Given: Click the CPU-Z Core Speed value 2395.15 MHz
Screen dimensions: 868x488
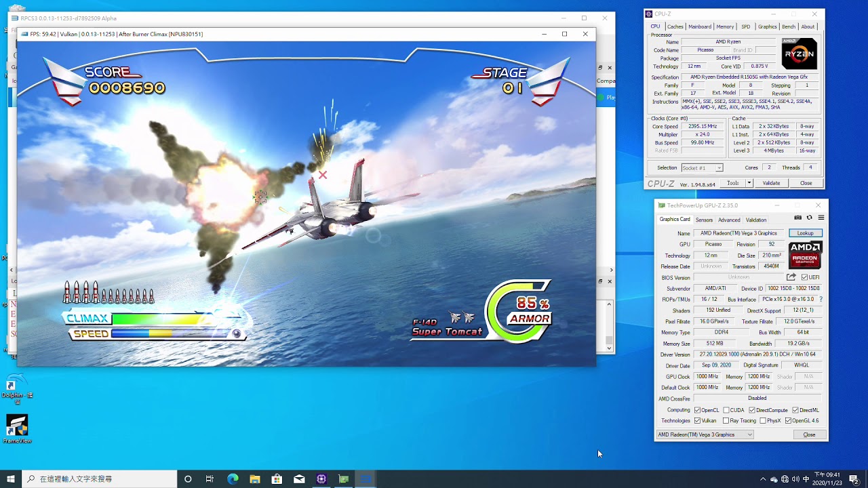Looking at the screenshot, I should click(x=702, y=126).
